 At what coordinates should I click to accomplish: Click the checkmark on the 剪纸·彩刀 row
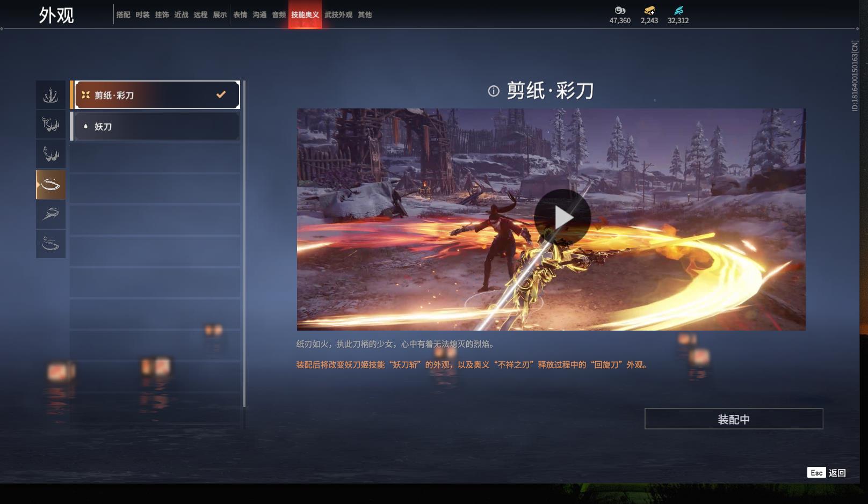[x=221, y=94]
